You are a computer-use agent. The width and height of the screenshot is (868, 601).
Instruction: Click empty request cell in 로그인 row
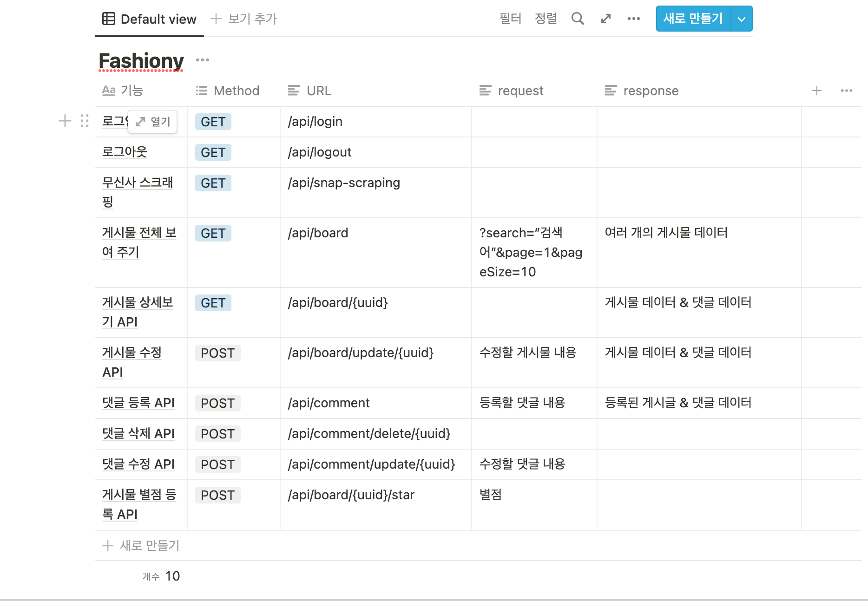[534, 122]
